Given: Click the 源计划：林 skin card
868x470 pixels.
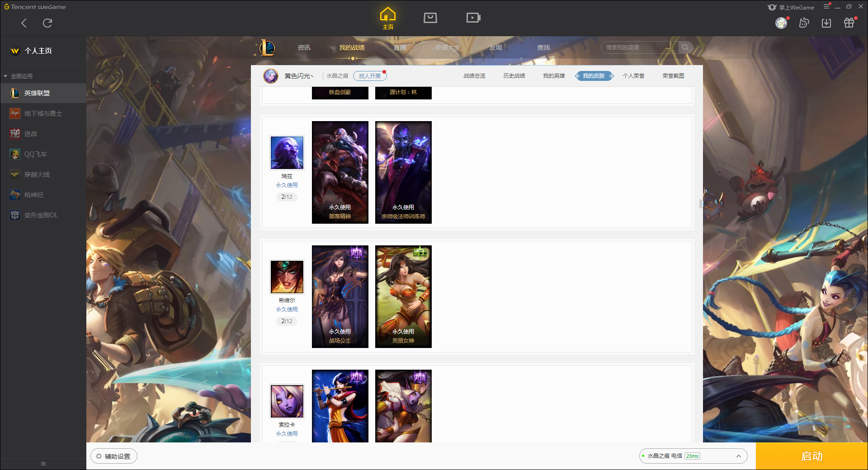Looking at the screenshot, I should pyautogui.click(x=403, y=93).
